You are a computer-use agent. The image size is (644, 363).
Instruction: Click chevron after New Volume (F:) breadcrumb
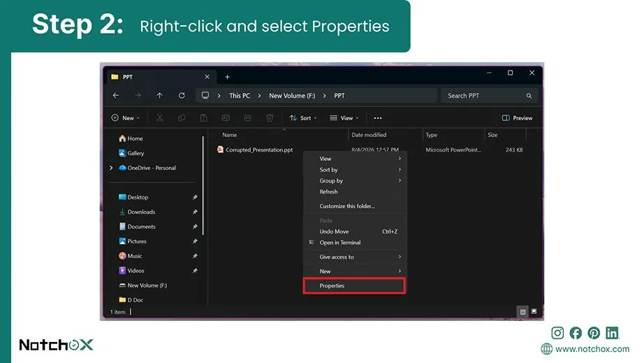325,96
